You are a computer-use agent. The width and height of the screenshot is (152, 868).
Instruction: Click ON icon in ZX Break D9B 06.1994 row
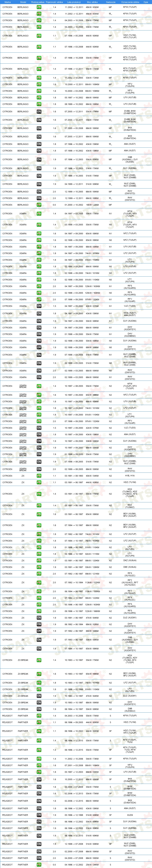pyautogui.click(x=39, y=709)
